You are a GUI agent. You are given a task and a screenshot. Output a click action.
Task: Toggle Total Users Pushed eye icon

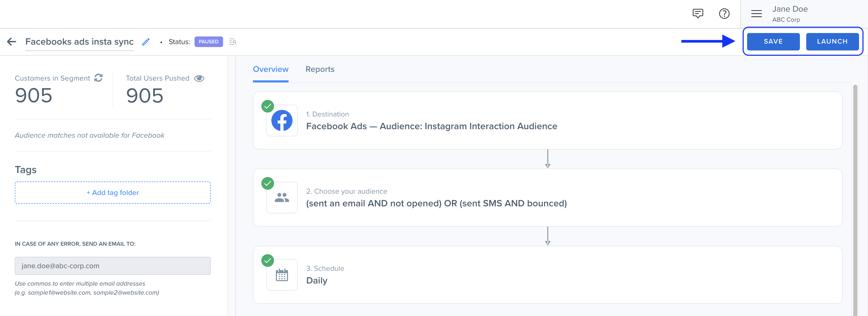tap(199, 78)
